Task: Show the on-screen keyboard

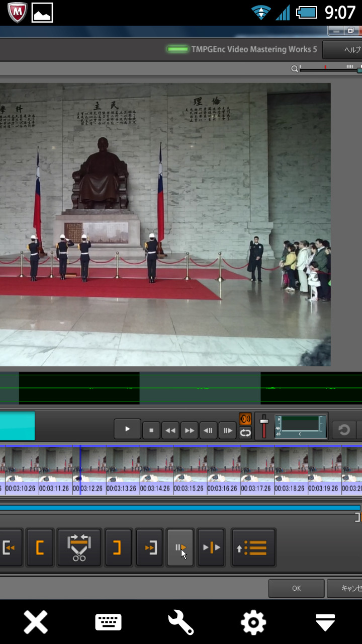Action: 108,623
